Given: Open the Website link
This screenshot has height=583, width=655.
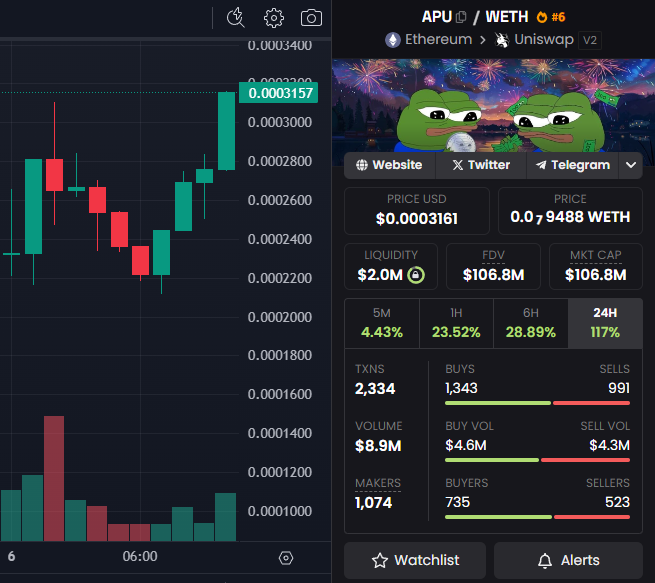Looking at the screenshot, I should [x=390, y=165].
